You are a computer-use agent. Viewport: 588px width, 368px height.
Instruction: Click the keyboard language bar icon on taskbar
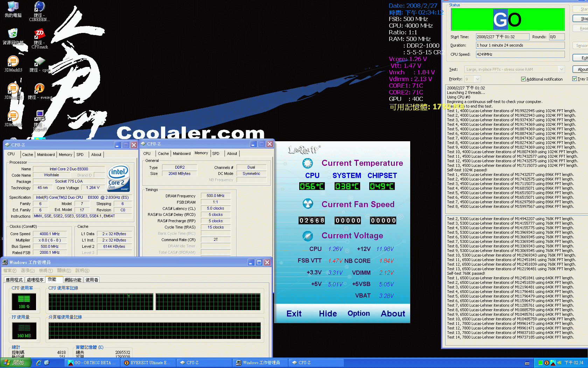[x=527, y=363]
